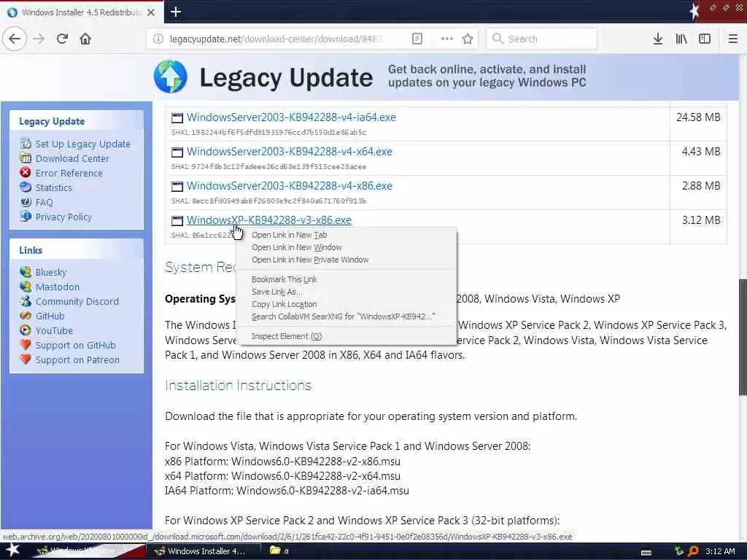Image resolution: width=747 pixels, height=560 pixels.
Task: Click the YouTube sidebar icon
Action: pyautogui.click(x=26, y=330)
